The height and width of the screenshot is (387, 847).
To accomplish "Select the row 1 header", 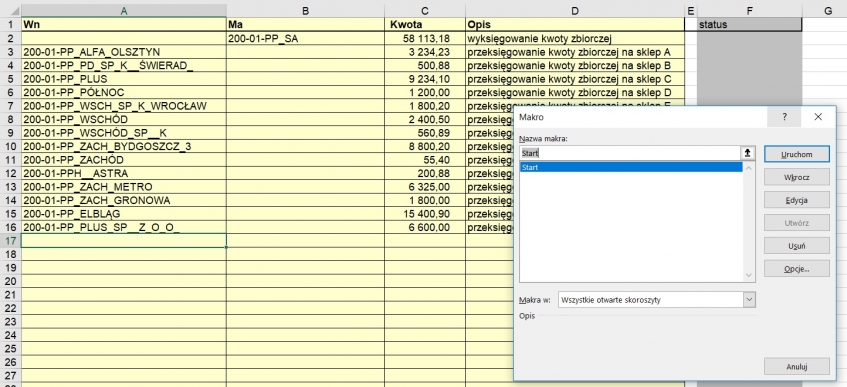I will coord(10,25).
